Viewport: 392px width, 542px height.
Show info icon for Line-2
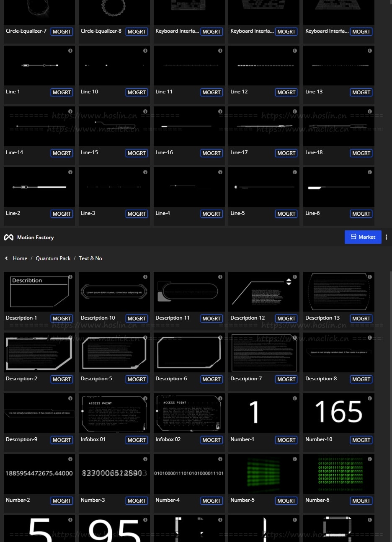coord(70,172)
